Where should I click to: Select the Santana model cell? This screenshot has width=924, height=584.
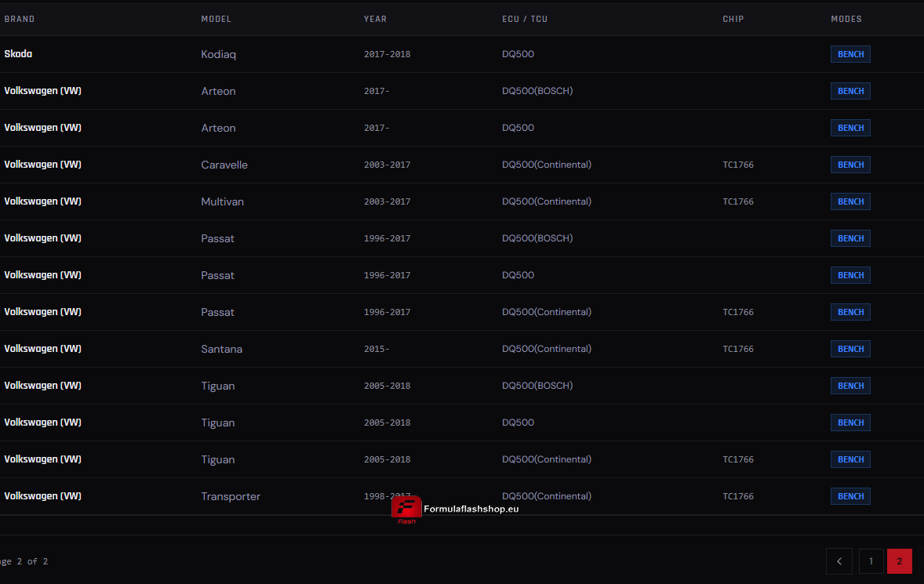[x=221, y=349]
